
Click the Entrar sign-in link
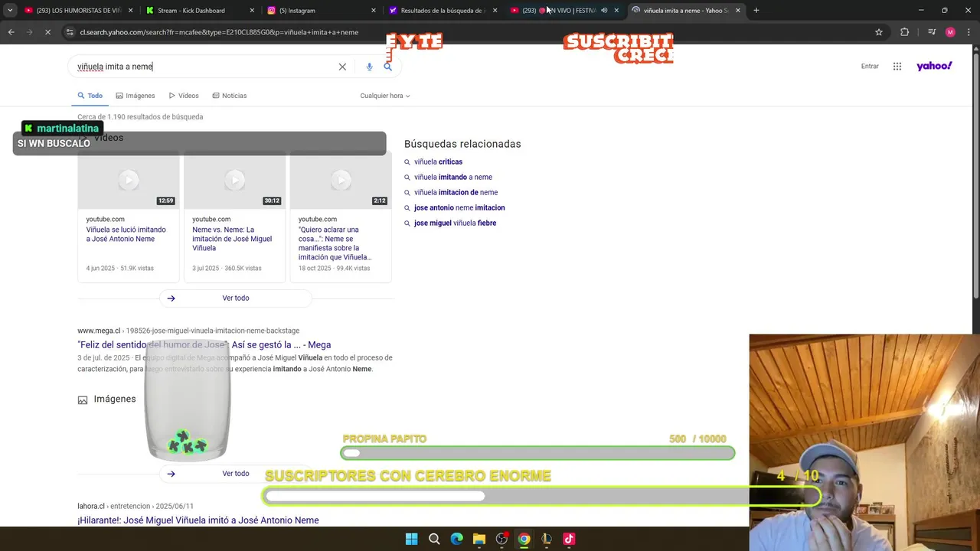(870, 67)
